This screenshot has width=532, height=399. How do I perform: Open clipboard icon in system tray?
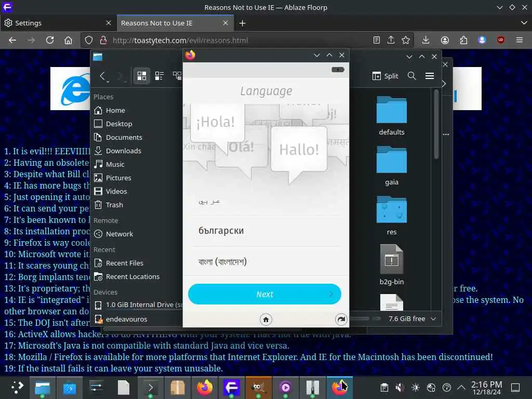click(x=384, y=388)
